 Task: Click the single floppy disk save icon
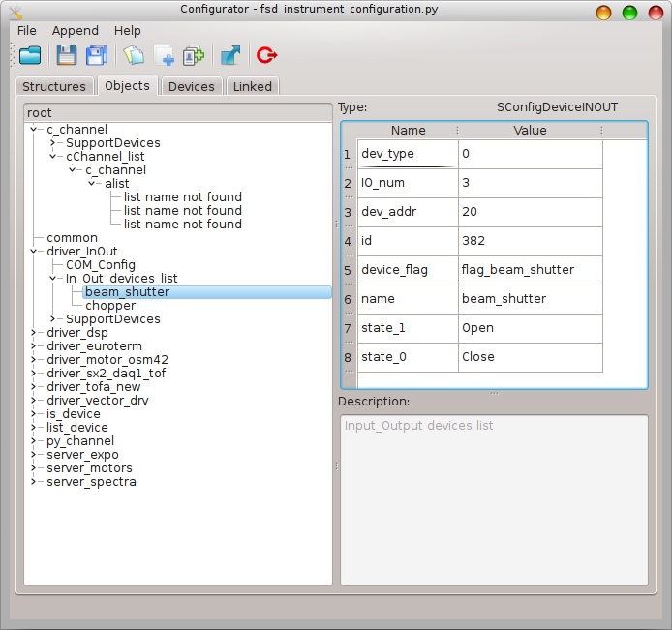(66, 55)
